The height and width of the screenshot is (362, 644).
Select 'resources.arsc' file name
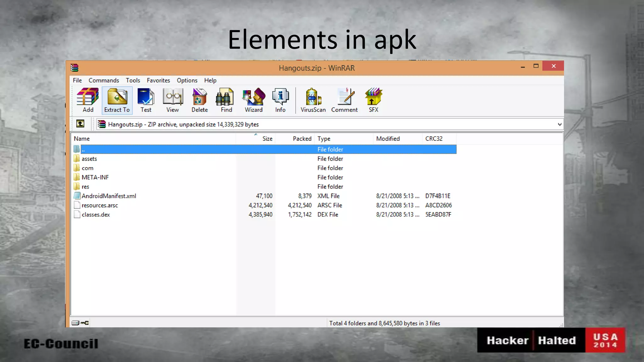100,205
